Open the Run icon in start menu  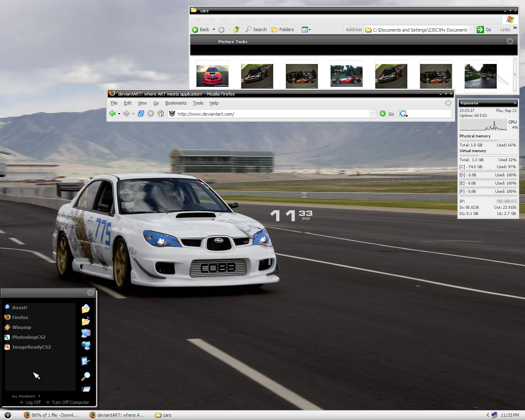click(x=86, y=389)
